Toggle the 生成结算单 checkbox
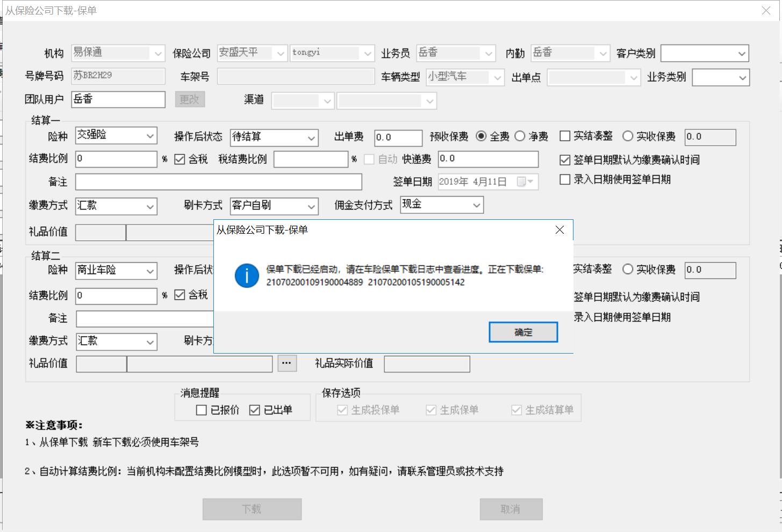This screenshot has height=532, width=782. [x=516, y=410]
